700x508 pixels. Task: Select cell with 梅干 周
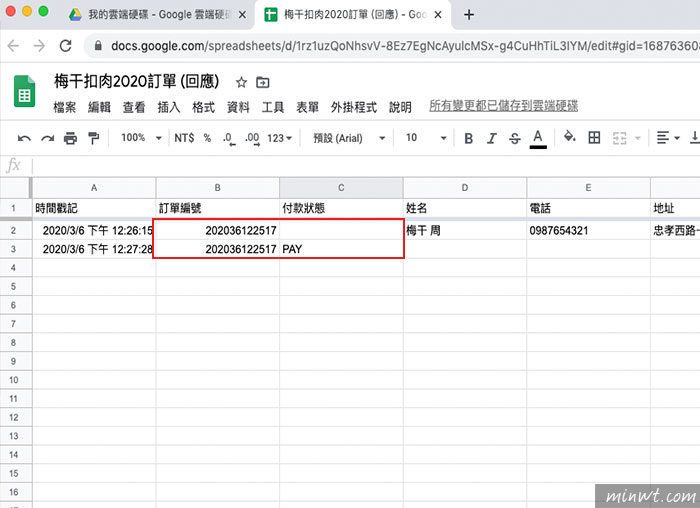point(465,230)
